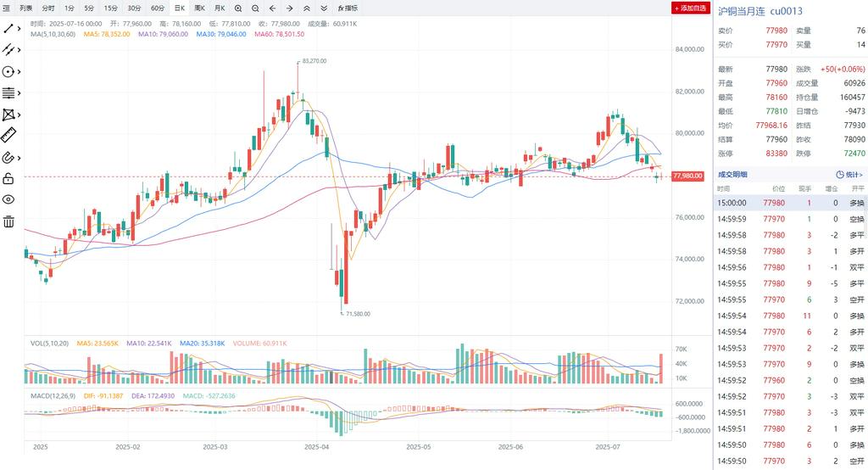Click the VOL(5,10,20) indicator label
The height and width of the screenshot is (470, 868).
point(49,343)
